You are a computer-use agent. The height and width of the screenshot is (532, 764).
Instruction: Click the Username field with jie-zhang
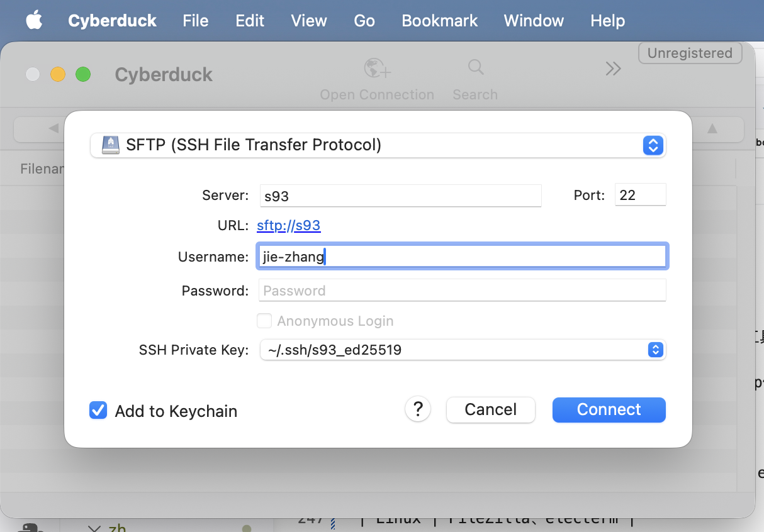tap(463, 257)
